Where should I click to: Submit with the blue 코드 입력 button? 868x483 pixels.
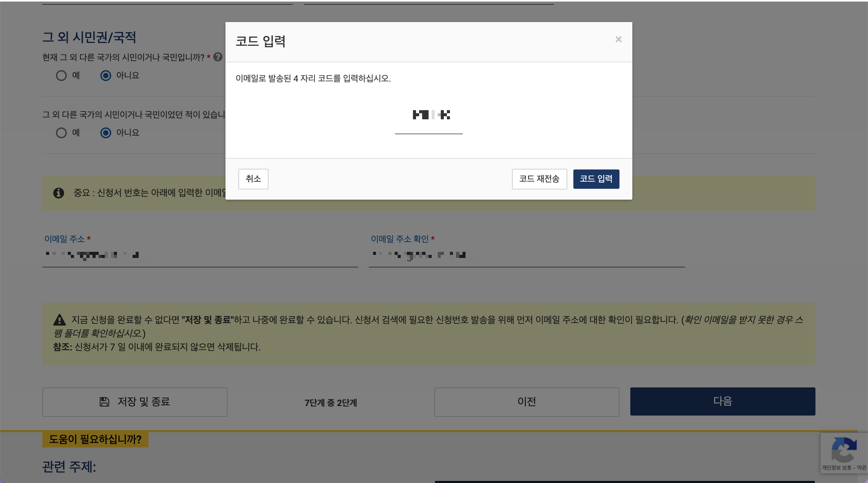[x=596, y=179]
